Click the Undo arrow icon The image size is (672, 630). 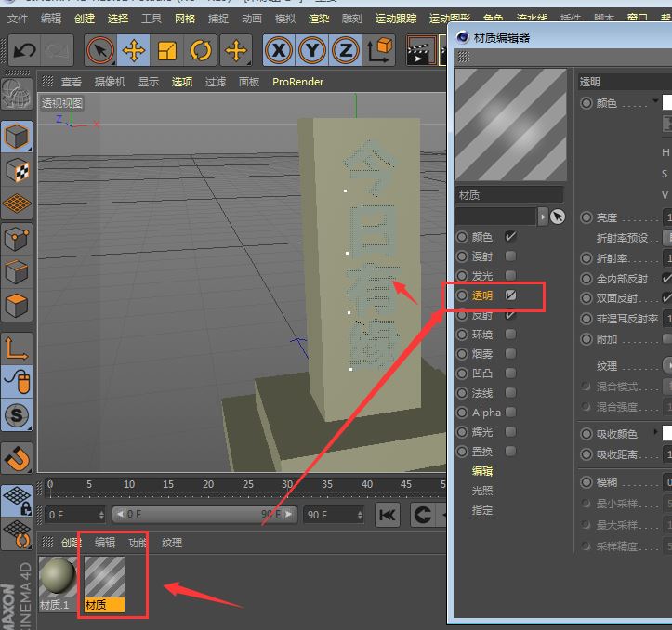click(24, 51)
